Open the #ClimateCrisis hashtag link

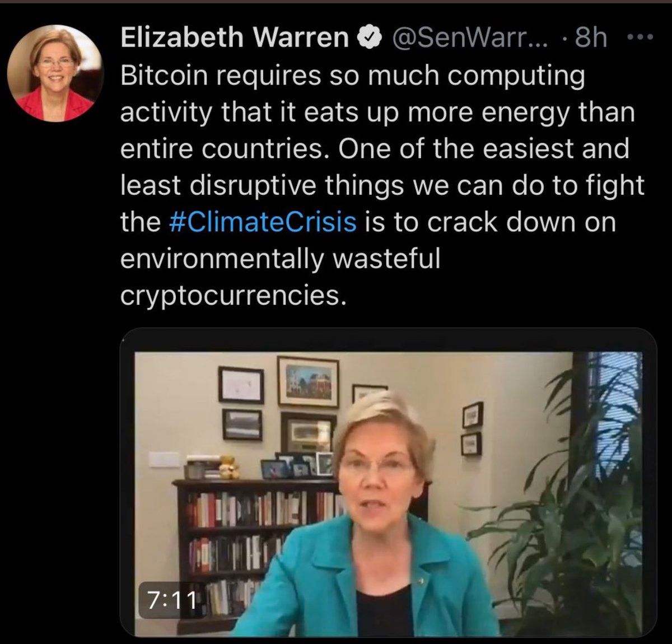click(262, 222)
